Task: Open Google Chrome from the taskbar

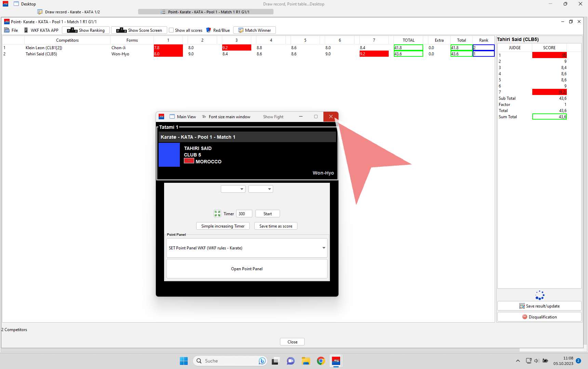Action: [321, 361]
